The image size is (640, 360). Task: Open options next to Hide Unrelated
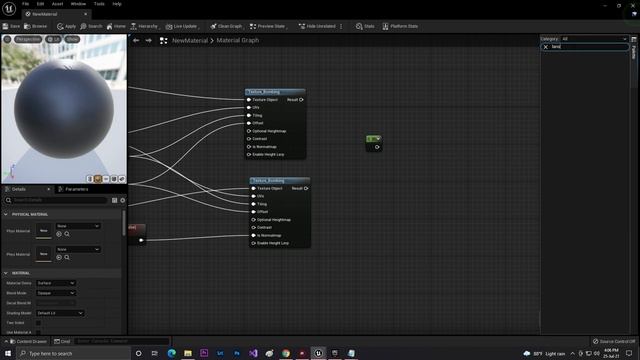tap(341, 26)
